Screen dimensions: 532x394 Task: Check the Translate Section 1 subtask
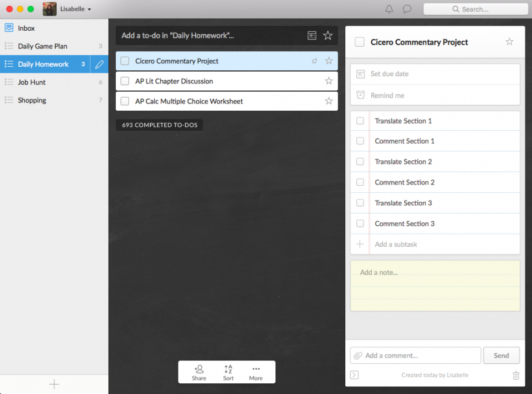(360, 121)
